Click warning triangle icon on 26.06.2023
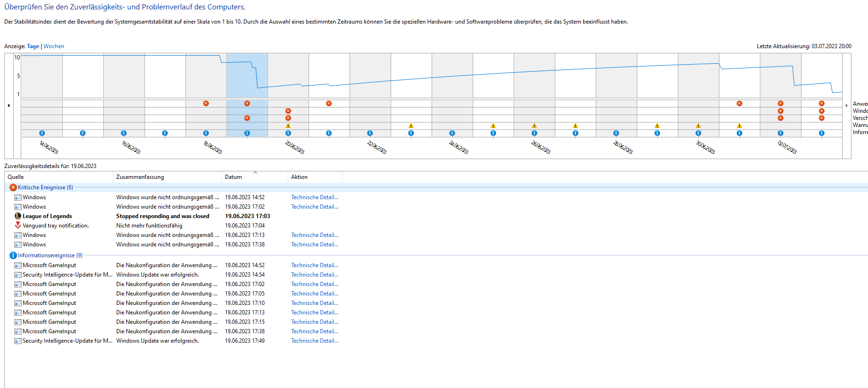 point(534,126)
